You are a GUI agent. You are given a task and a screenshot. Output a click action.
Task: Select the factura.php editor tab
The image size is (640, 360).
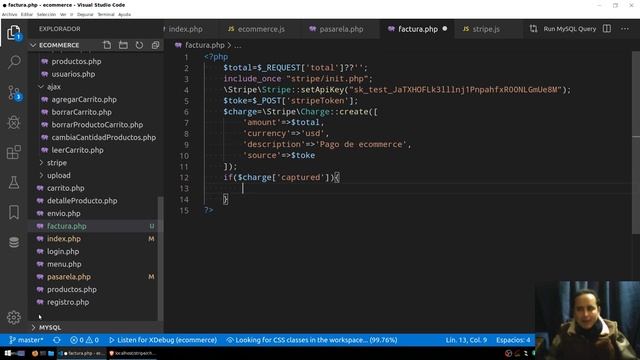coord(418,29)
